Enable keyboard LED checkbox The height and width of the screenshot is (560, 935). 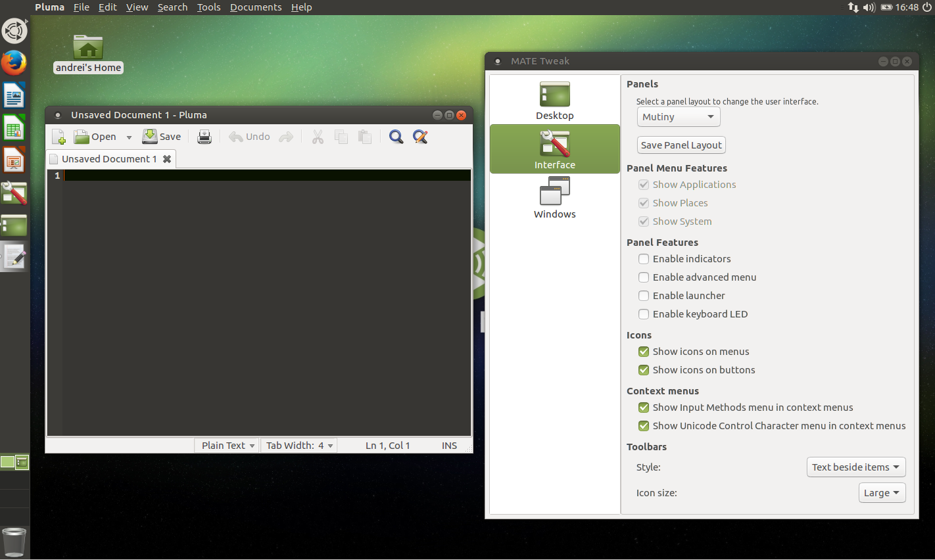tap(644, 314)
